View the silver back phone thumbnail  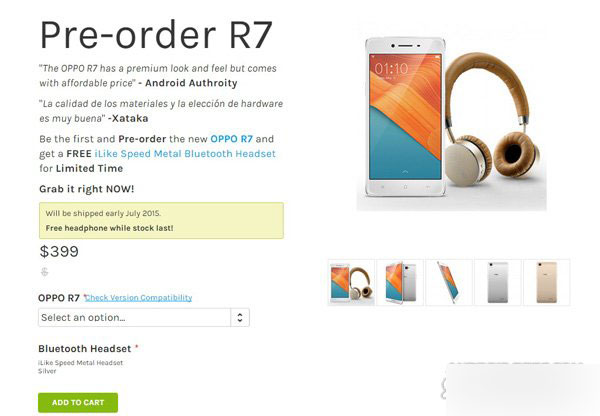point(498,282)
